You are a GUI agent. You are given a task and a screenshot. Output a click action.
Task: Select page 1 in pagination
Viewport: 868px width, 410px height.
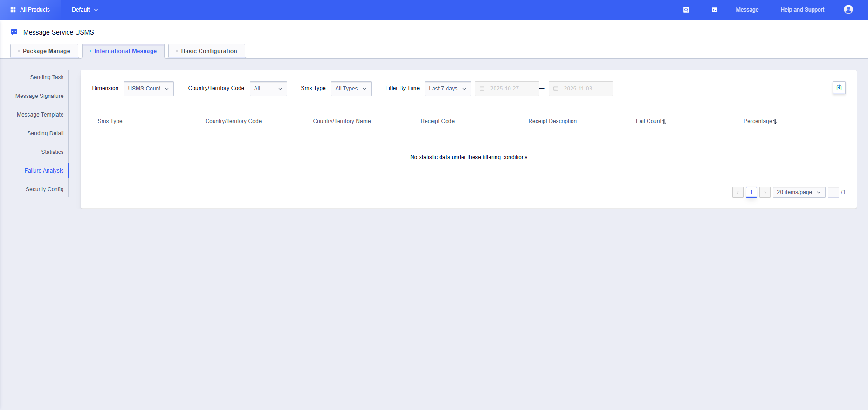tap(751, 192)
